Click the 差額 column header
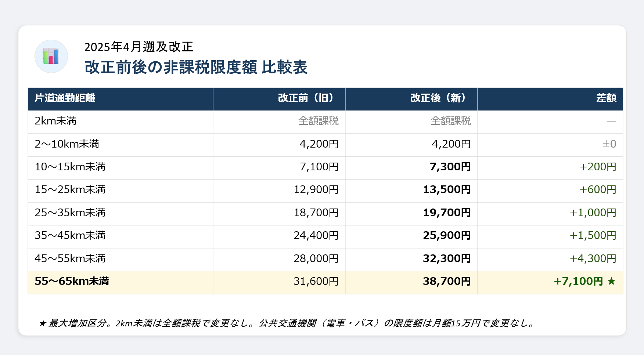Viewport: 644px width, 355px height. click(606, 98)
